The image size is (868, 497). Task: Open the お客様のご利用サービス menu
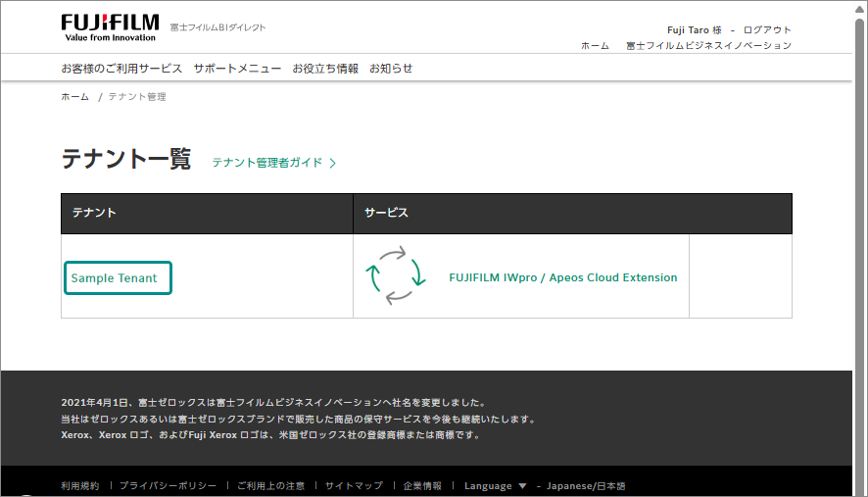tap(121, 69)
